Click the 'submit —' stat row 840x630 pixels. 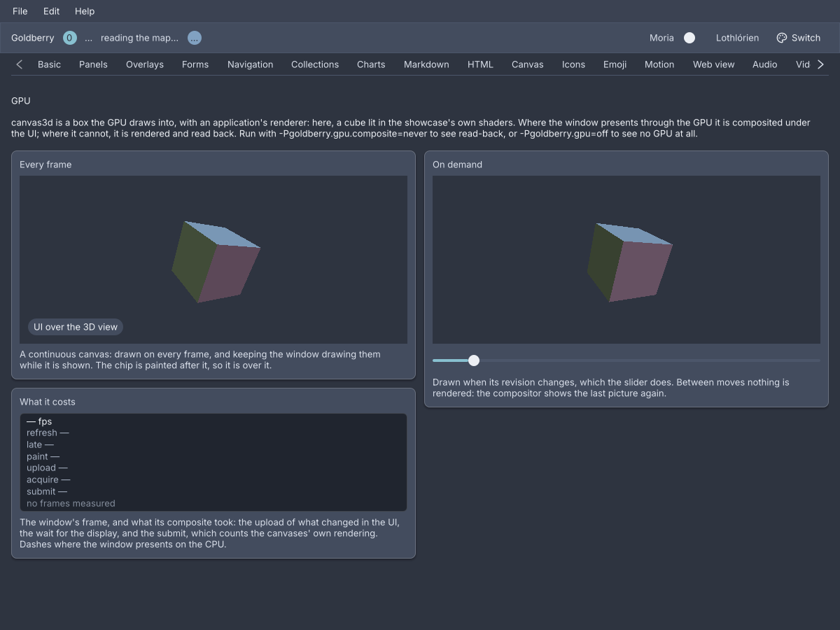(47, 491)
